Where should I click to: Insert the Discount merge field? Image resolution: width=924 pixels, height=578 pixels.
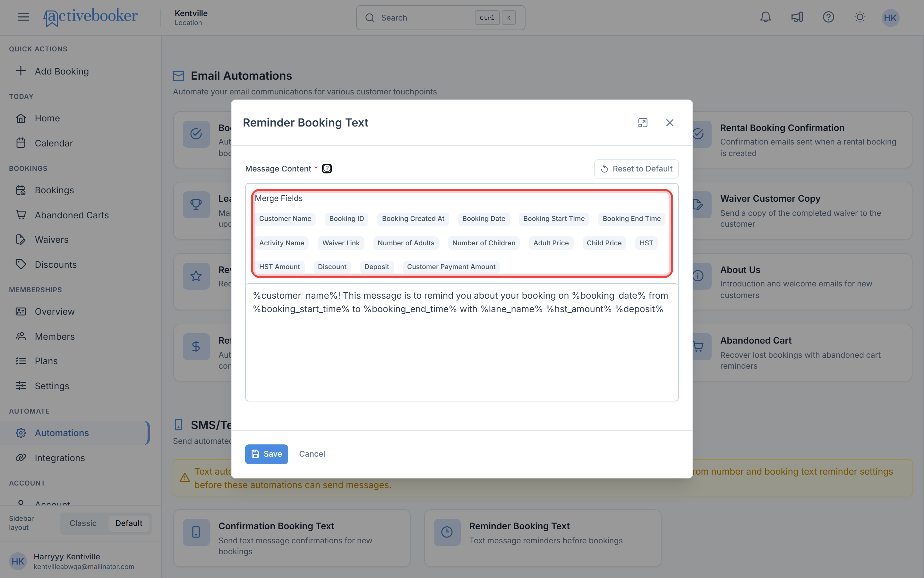coord(332,267)
